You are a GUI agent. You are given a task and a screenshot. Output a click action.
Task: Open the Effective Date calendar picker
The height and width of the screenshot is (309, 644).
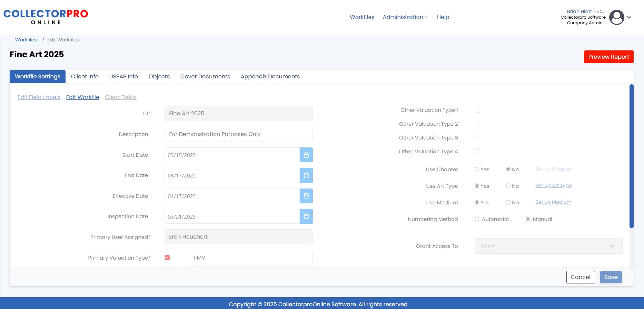(x=306, y=196)
